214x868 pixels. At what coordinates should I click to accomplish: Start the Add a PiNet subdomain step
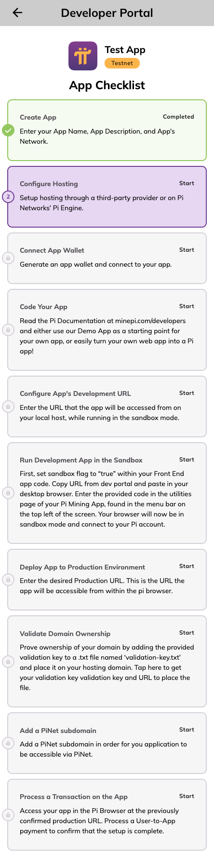pyautogui.click(x=187, y=730)
